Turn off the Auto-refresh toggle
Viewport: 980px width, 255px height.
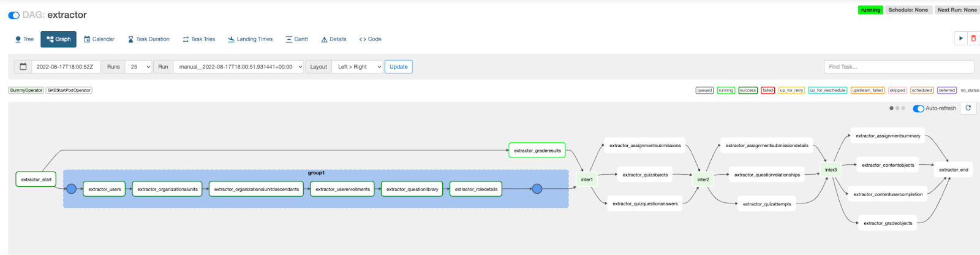[918, 108]
